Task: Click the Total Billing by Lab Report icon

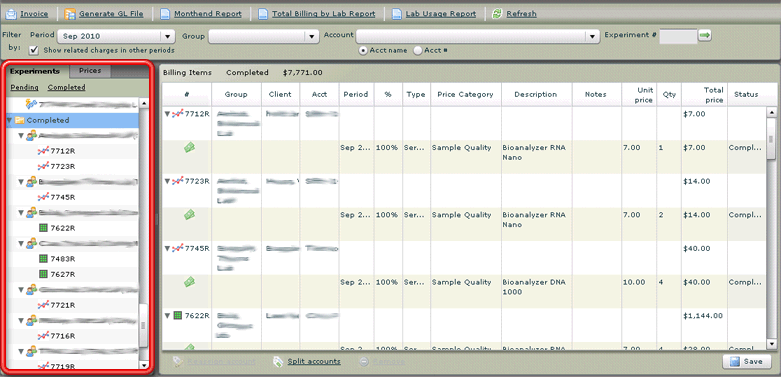Action: click(263, 14)
